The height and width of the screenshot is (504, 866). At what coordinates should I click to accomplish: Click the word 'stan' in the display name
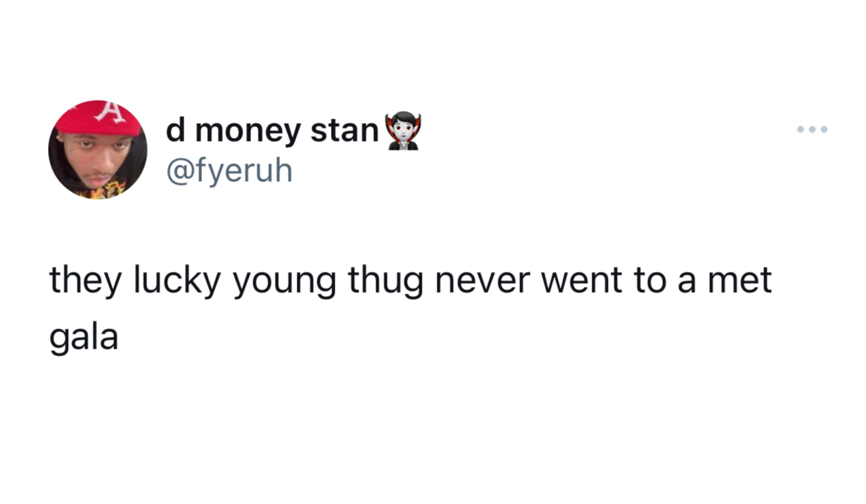click(345, 131)
